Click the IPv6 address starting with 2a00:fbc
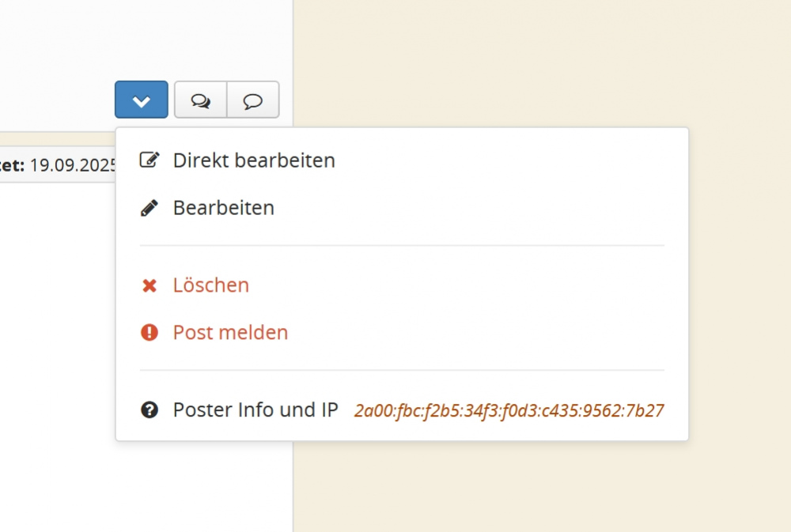 tap(509, 411)
